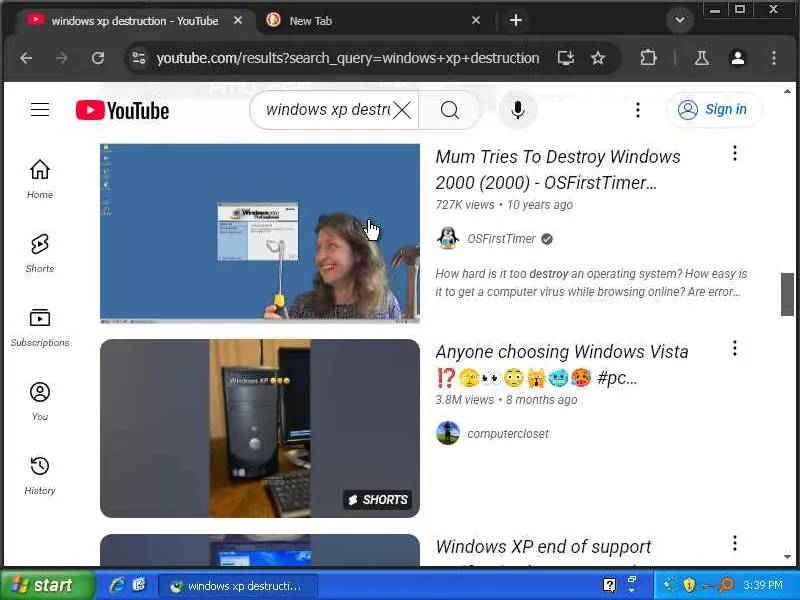Click title Mum Tries To Destroy Windows 2000
This screenshot has width=800, height=600.
(x=558, y=169)
